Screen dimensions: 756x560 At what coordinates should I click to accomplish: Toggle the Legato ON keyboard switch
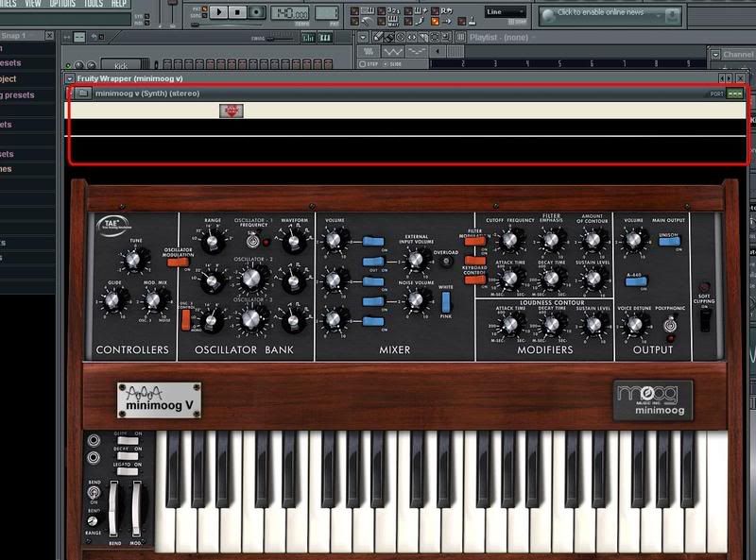click(128, 471)
